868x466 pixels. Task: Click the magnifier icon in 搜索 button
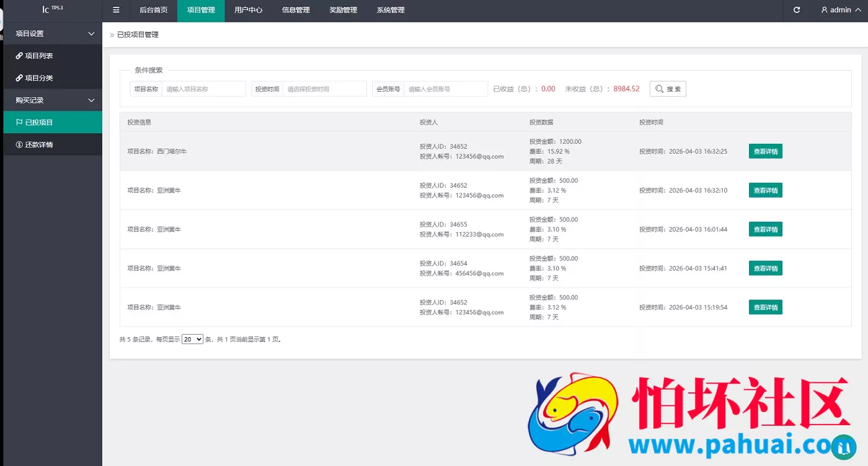(x=659, y=89)
